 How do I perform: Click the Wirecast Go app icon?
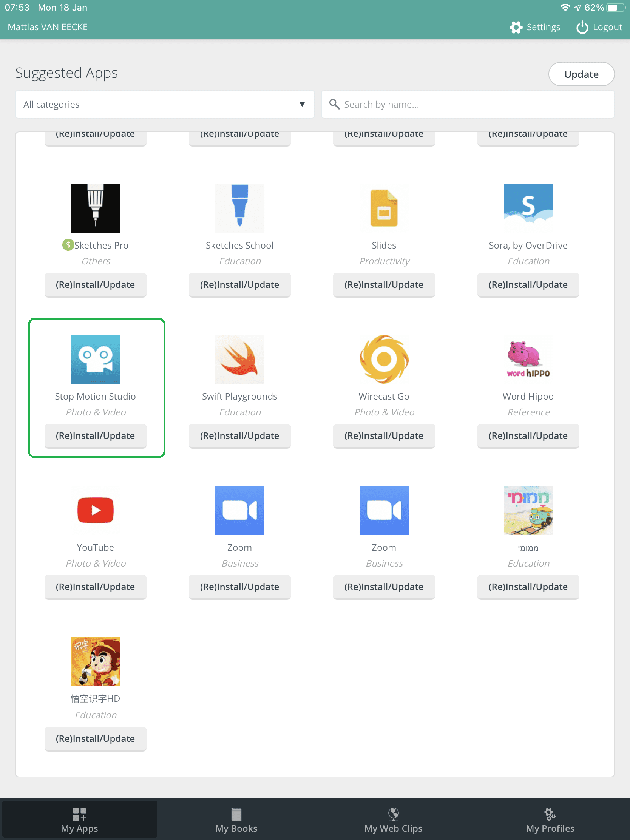click(383, 359)
